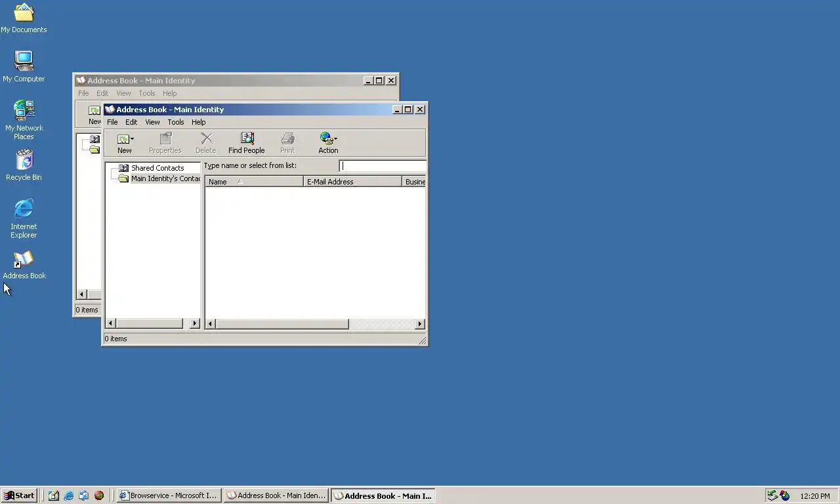
Task: Click the Delete toolbar icon
Action: coord(206,143)
